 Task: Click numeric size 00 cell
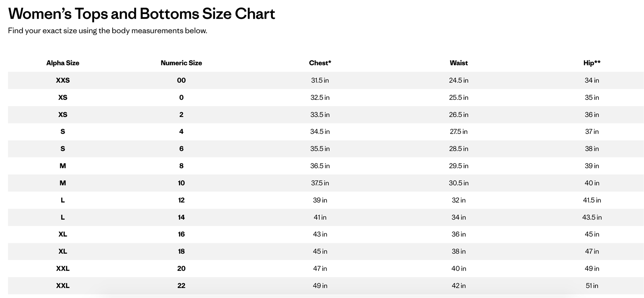tap(181, 80)
